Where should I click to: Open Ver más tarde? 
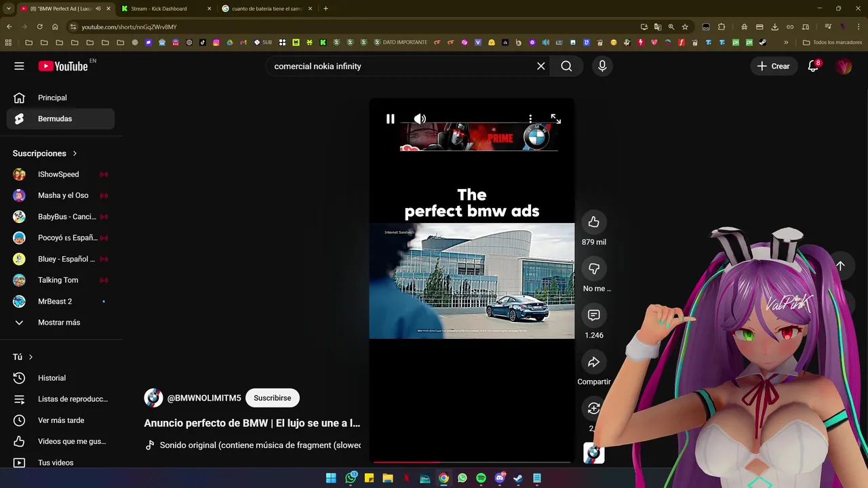(61, 420)
